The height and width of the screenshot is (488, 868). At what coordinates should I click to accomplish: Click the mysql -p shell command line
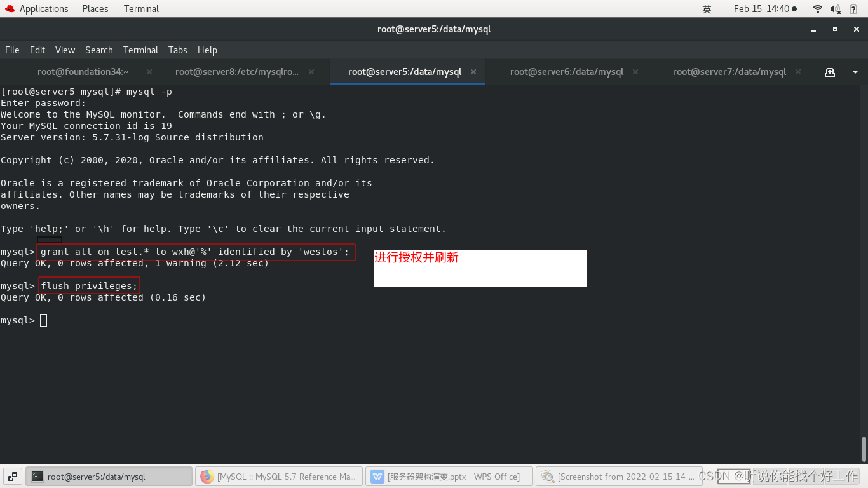tap(86, 91)
